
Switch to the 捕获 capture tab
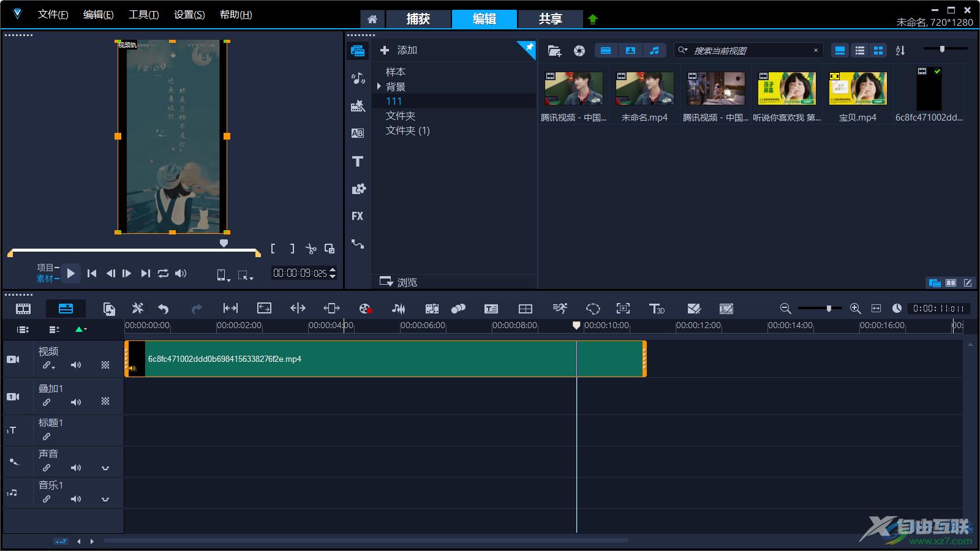(x=418, y=19)
